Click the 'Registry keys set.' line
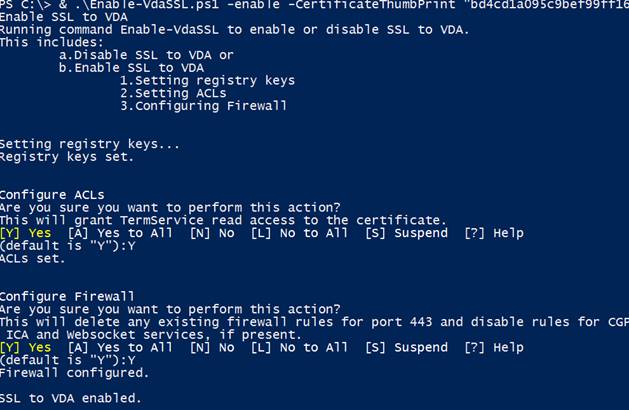 pos(67,157)
